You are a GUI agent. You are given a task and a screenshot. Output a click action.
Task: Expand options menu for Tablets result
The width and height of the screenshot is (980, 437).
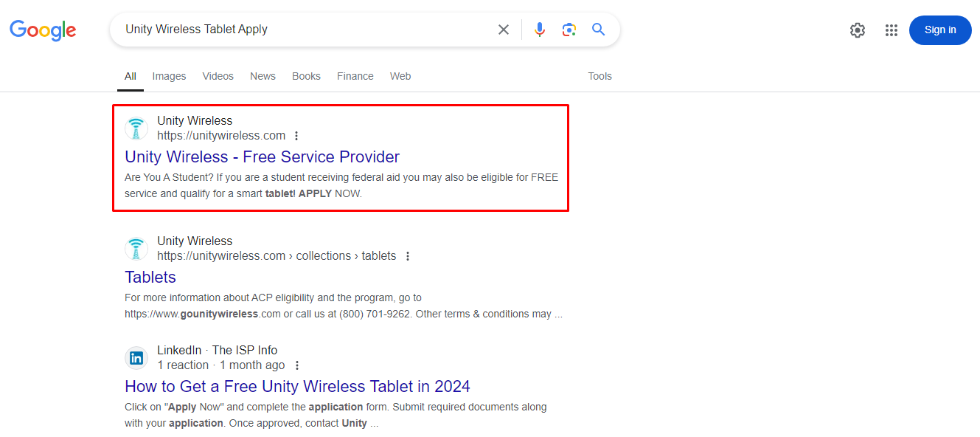tap(408, 256)
